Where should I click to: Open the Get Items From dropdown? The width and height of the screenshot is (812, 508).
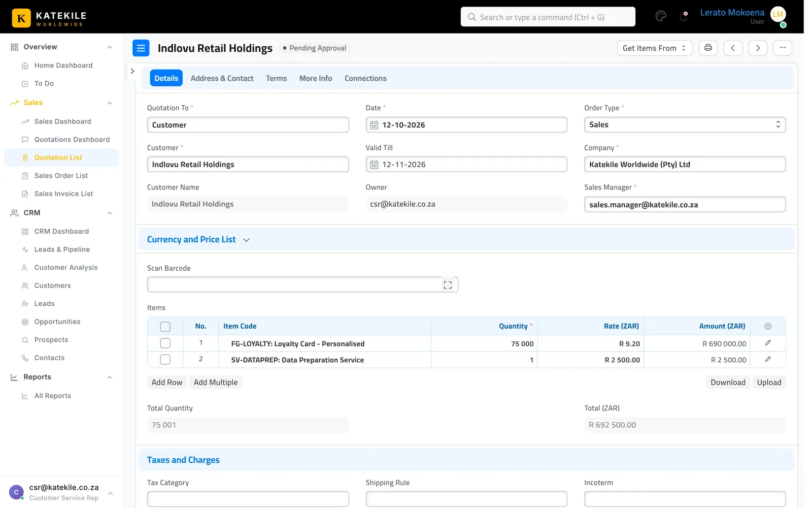(655, 48)
